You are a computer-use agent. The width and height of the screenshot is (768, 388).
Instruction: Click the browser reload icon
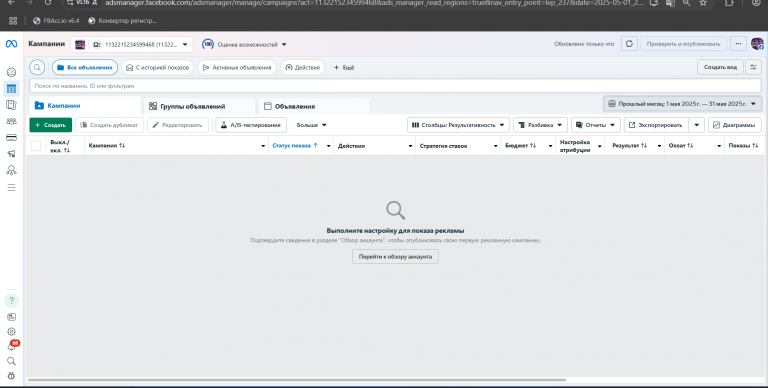pyautogui.click(x=48, y=3)
